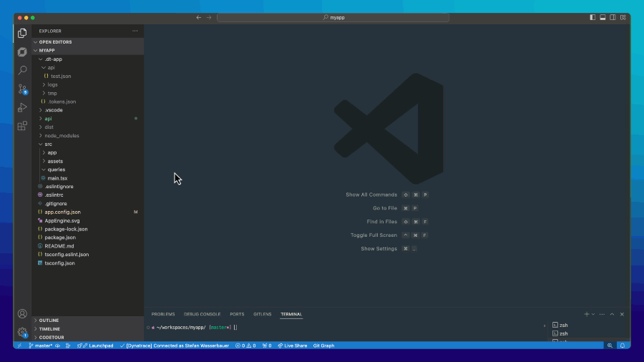Image resolution: width=644 pixels, height=362 pixels.
Task: Close the bottom panel
Action: (622, 314)
